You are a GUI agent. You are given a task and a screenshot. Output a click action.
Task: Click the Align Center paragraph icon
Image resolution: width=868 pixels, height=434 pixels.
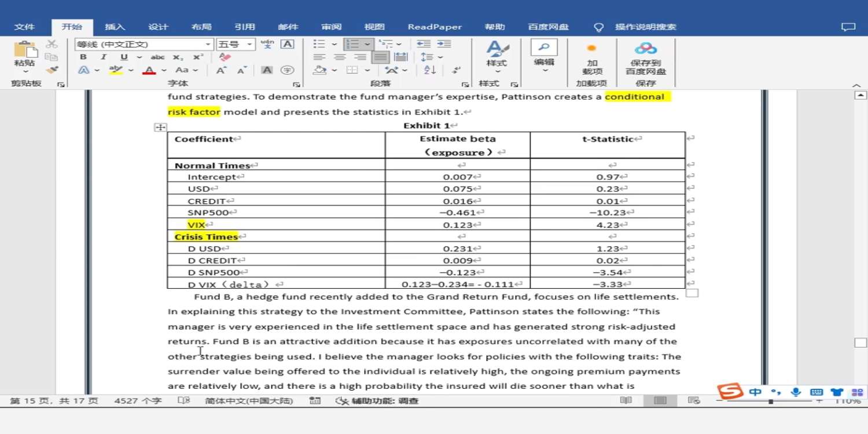click(340, 57)
